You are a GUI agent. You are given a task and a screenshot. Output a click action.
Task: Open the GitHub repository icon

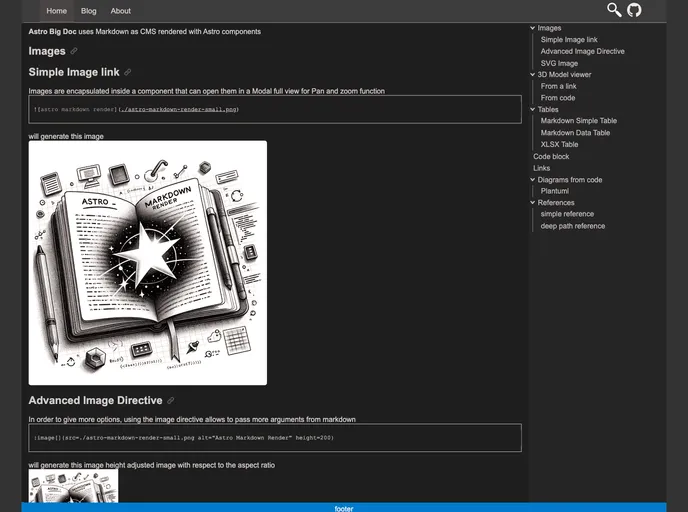[x=634, y=10]
